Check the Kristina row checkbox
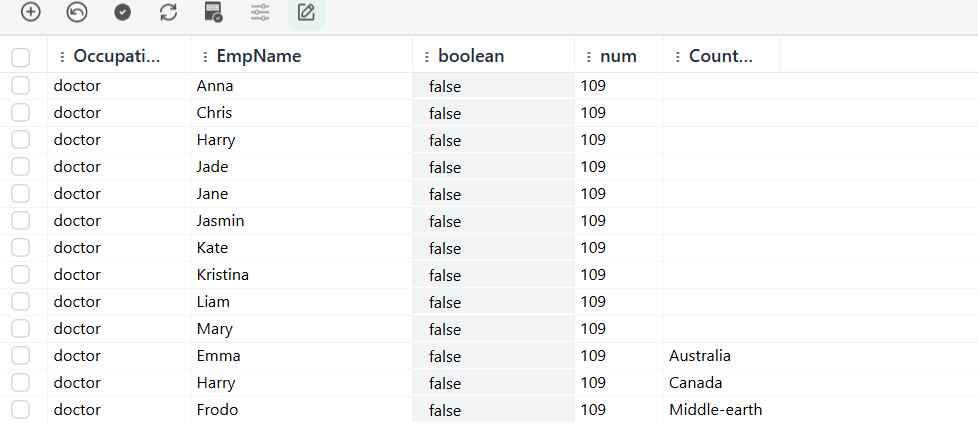Viewport: 978px width, 423px height. tap(21, 275)
